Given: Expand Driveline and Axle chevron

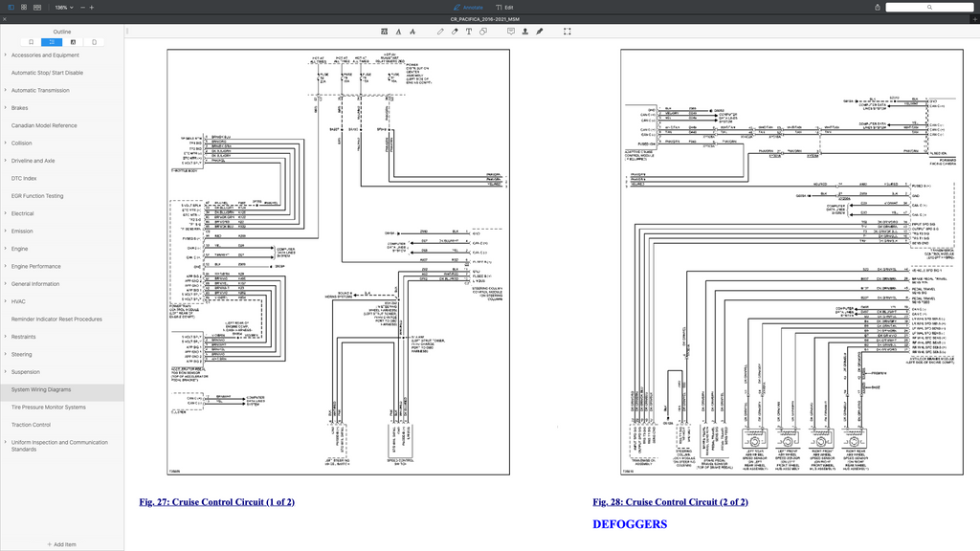Looking at the screenshot, I should click(x=6, y=161).
